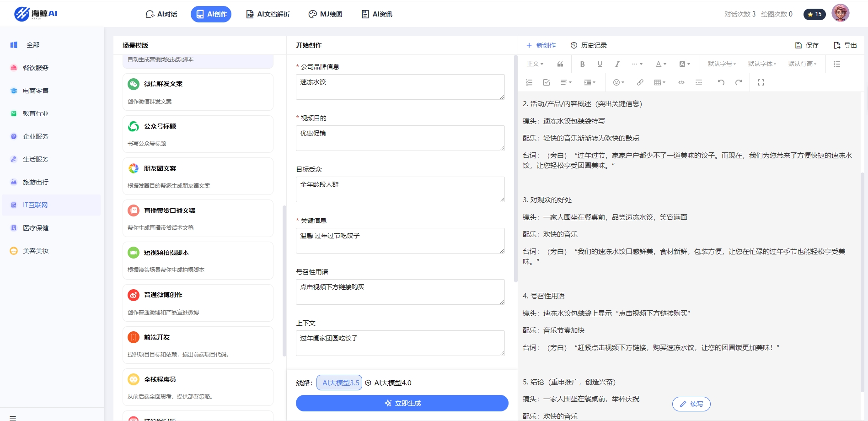The height and width of the screenshot is (421, 868).
Task: Expand the more text styles dropdown
Action: point(637,64)
